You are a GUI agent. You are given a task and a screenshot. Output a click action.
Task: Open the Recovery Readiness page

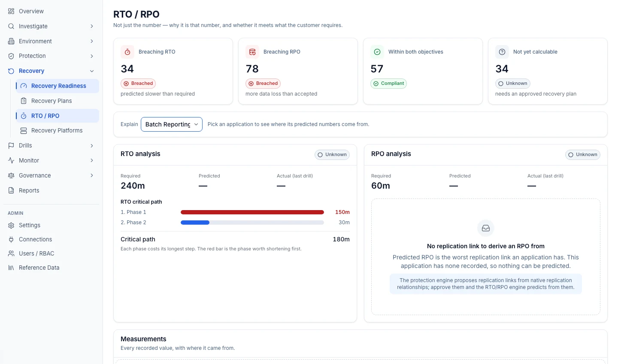[58, 86]
